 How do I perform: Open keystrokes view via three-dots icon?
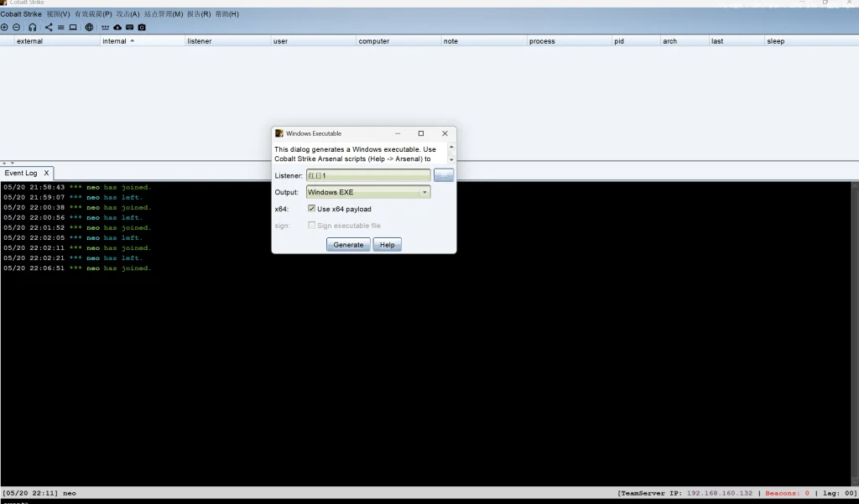(105, 28)
